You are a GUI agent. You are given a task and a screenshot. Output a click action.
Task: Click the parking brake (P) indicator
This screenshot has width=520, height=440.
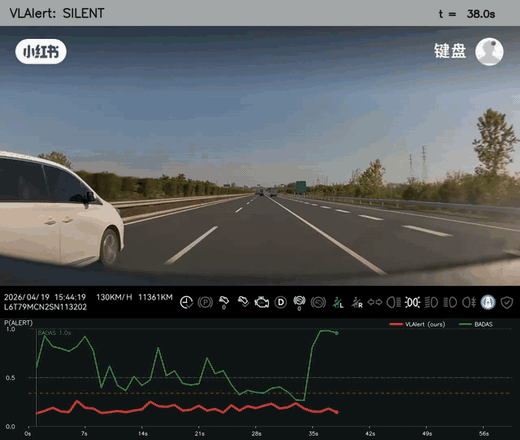(205, 302)
